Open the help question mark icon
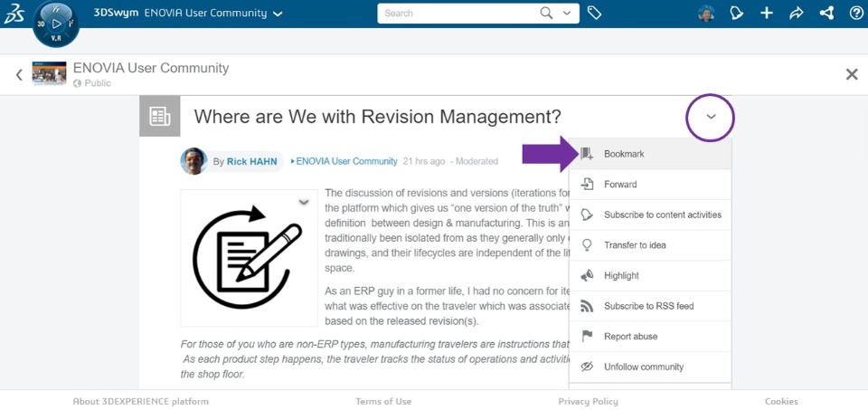This screenshot has height=410, width=868. [856, 14]
